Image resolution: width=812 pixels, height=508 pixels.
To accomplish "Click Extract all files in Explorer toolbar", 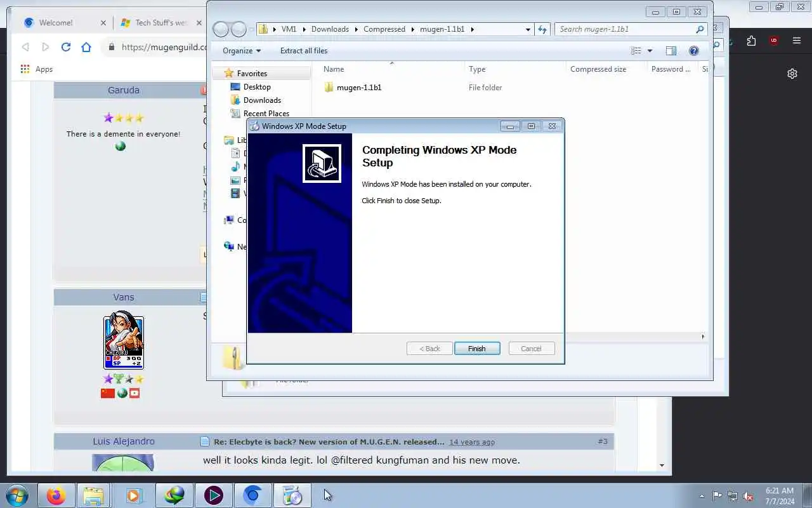I will click(304, 51).
